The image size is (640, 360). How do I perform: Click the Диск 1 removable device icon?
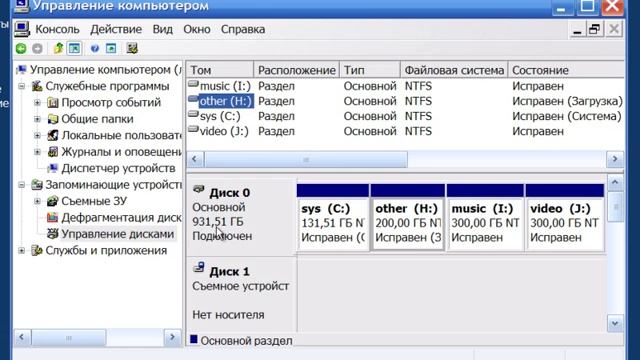(x=199, y=267)
